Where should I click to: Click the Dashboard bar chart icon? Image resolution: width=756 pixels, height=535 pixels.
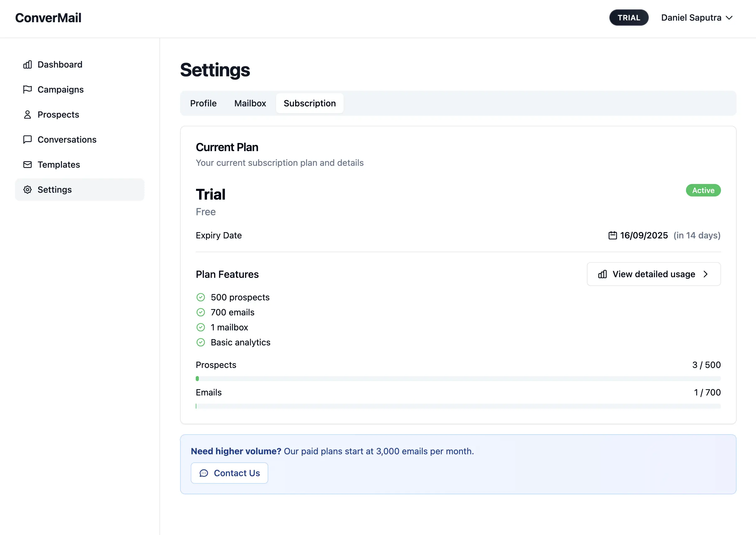tap(28, 64)
